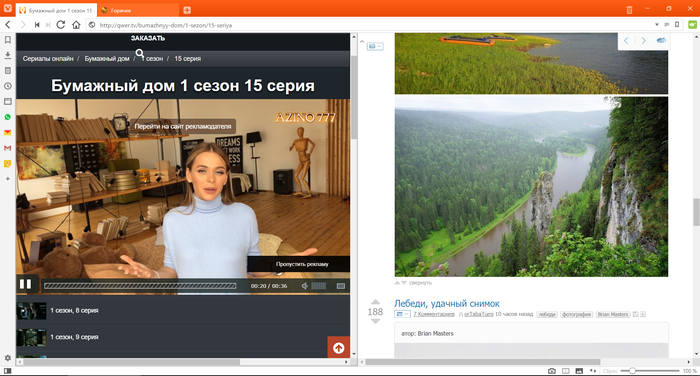Open the History clock panel icon
The image size is (700, 376).
(8, 86)
